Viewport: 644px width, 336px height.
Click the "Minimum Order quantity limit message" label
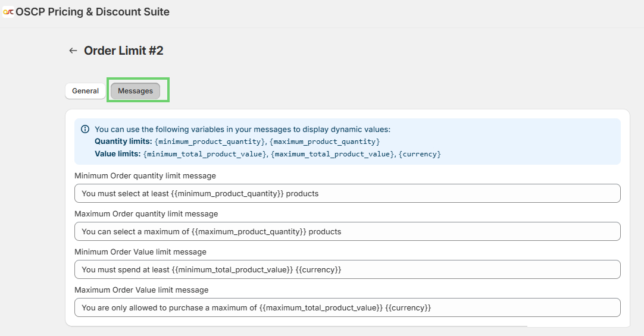point(145,176)
